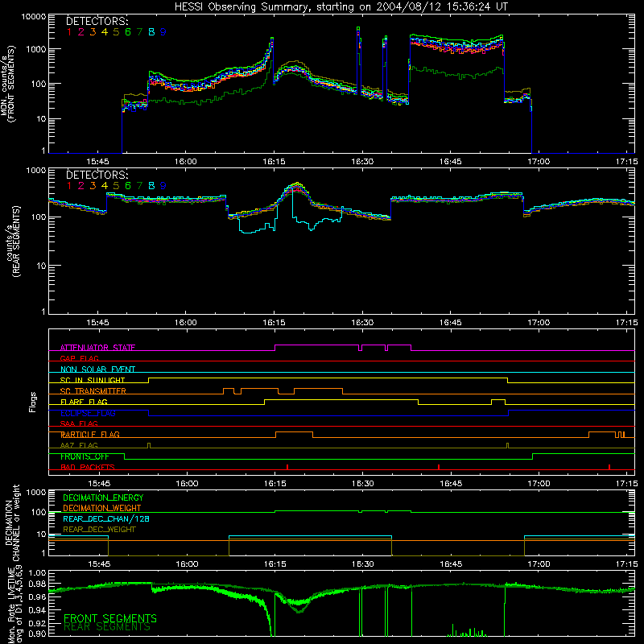Click DETECTORS: heading in the front segments plot
Viewport: 644px width, 644px height.
97,21
